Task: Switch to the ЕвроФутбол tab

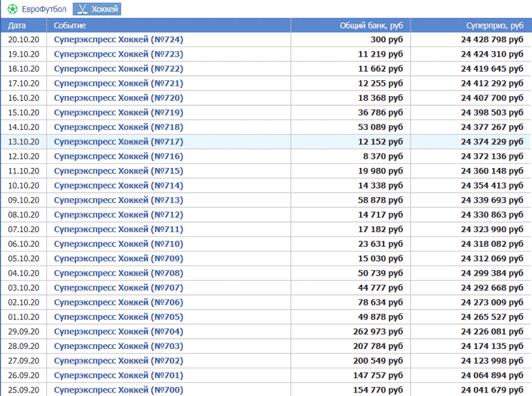Action: pyautogui.click(x=43, y=9)
